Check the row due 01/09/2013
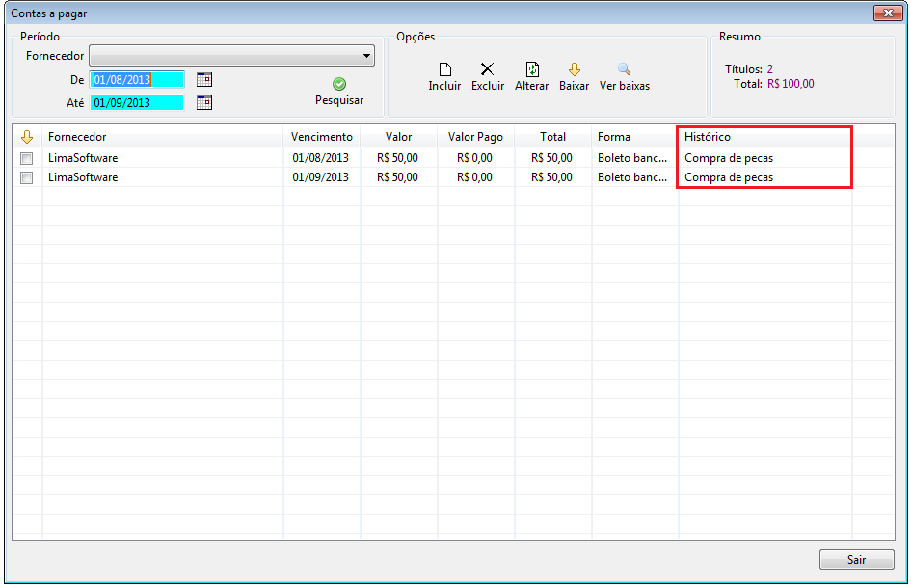 coord(27,177)
